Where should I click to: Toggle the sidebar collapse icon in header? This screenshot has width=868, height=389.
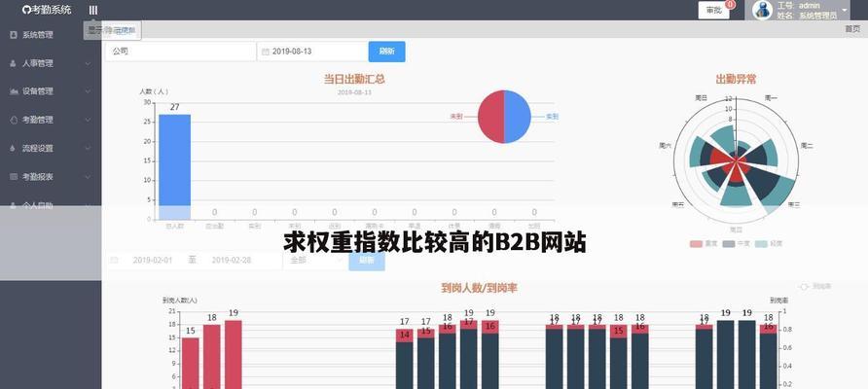tap(93, 10)
